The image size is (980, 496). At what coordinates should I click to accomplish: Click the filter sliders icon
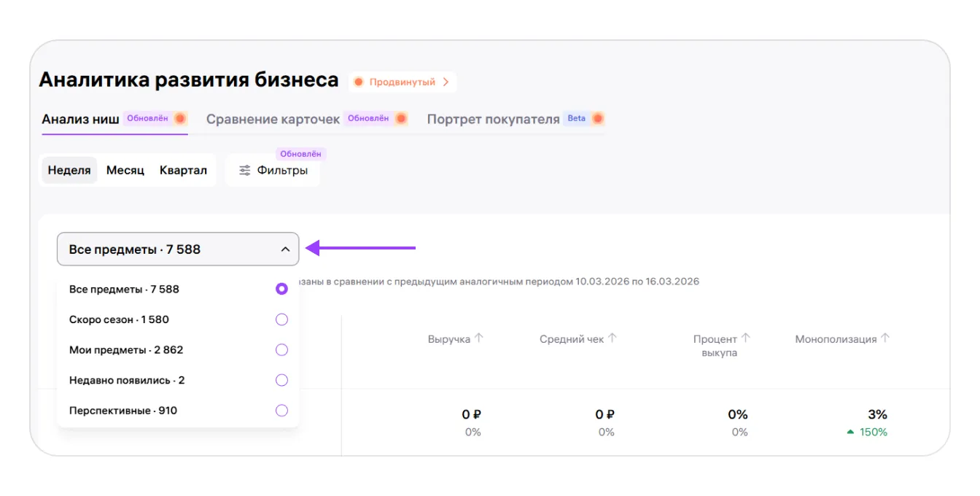[245, 171]
